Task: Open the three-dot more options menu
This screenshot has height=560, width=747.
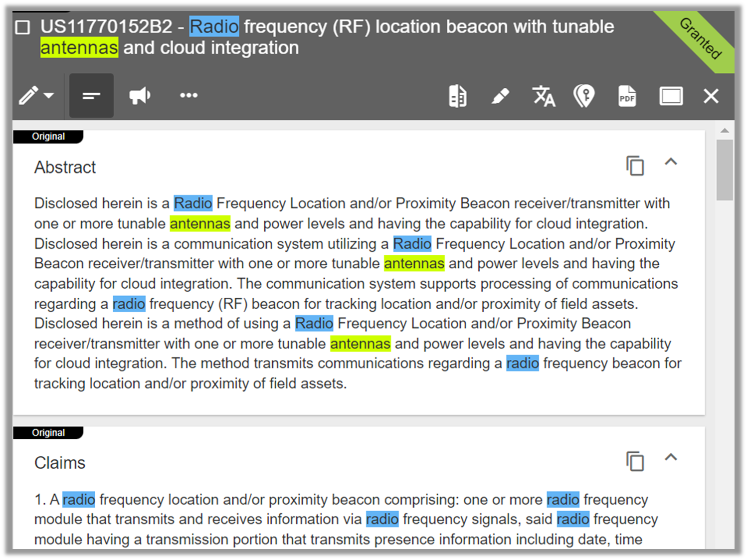Action: click(188, 95)
